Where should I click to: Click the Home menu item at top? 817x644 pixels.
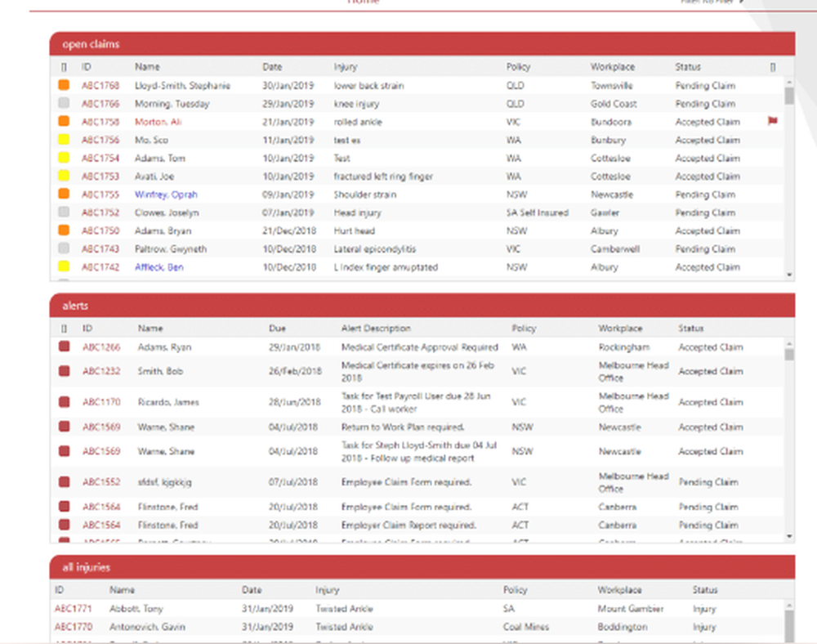pos(363,3)
